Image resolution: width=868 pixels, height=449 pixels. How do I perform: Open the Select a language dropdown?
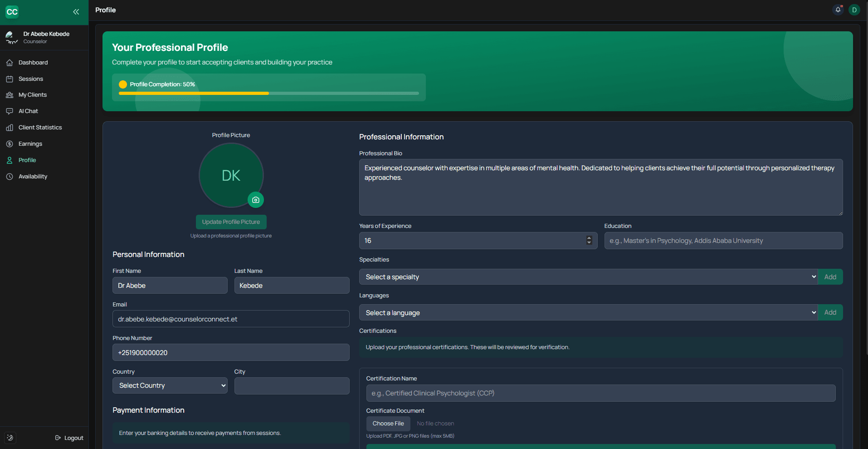[x=588, y=312]
